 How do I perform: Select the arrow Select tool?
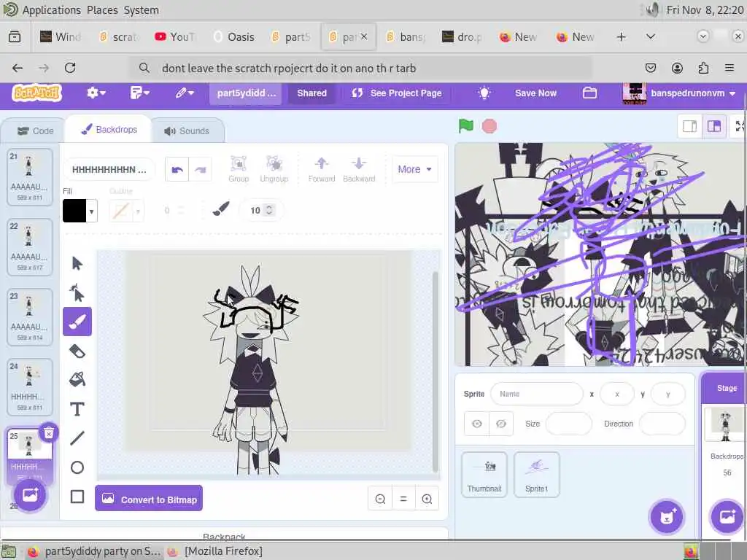77,263
